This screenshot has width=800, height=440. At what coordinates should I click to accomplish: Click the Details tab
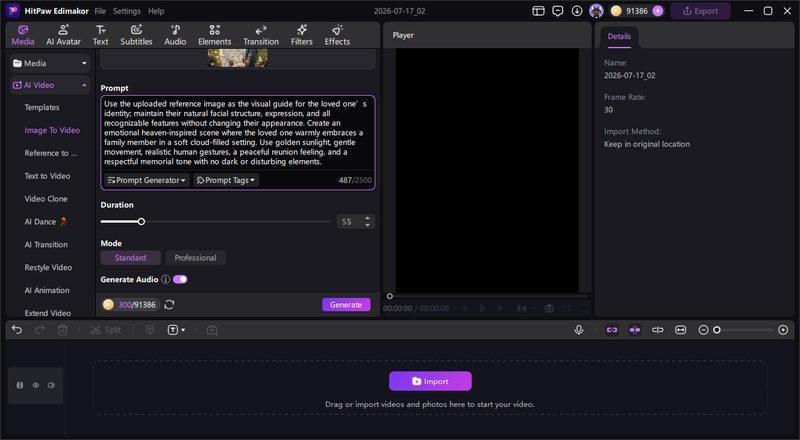tap(619, 36)
